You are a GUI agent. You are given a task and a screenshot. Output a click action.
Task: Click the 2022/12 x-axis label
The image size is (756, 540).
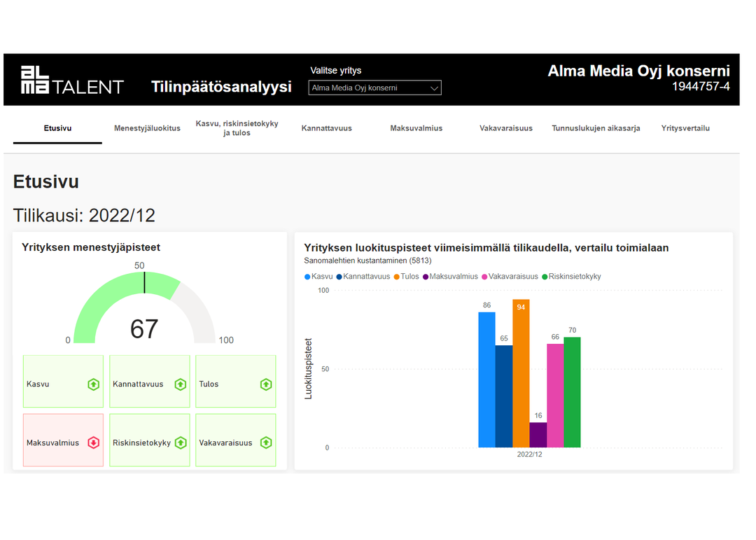tap(529, 454)
